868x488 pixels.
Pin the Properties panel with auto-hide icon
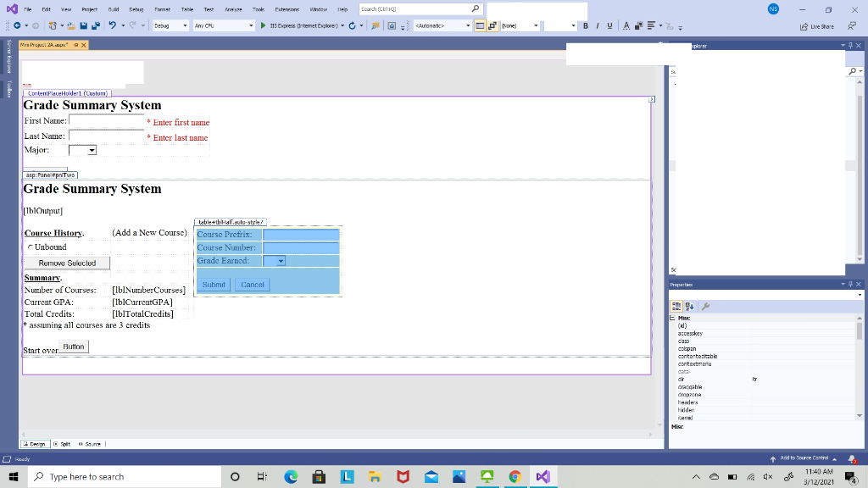pos(851,285)
